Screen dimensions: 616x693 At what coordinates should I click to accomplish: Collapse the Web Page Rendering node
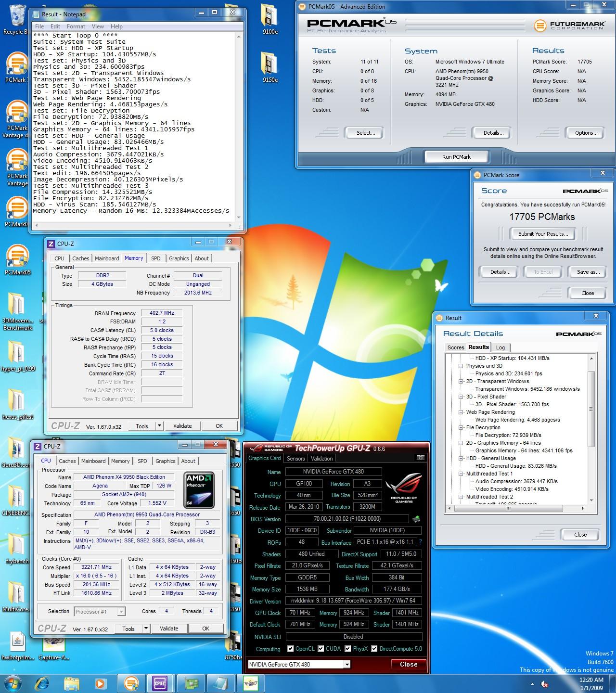[461, 412]
